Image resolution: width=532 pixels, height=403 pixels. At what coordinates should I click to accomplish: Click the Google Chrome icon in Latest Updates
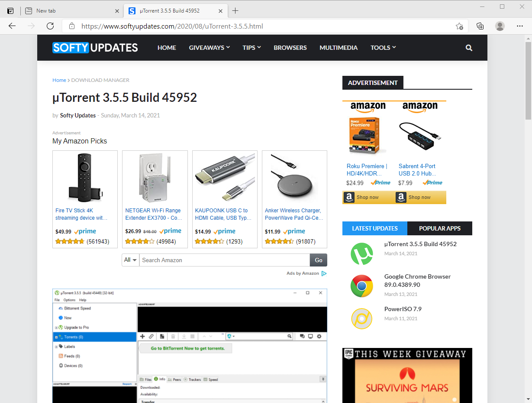(x=362, y=286)
